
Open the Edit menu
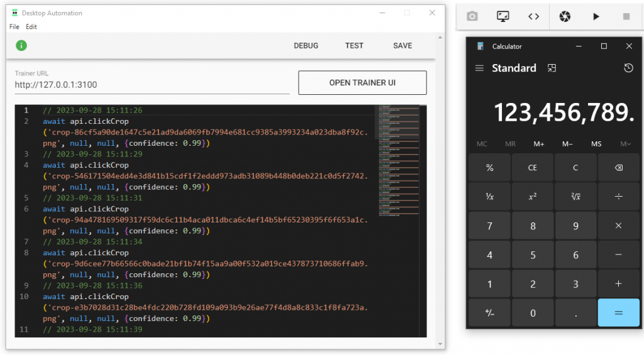point(31,26)
